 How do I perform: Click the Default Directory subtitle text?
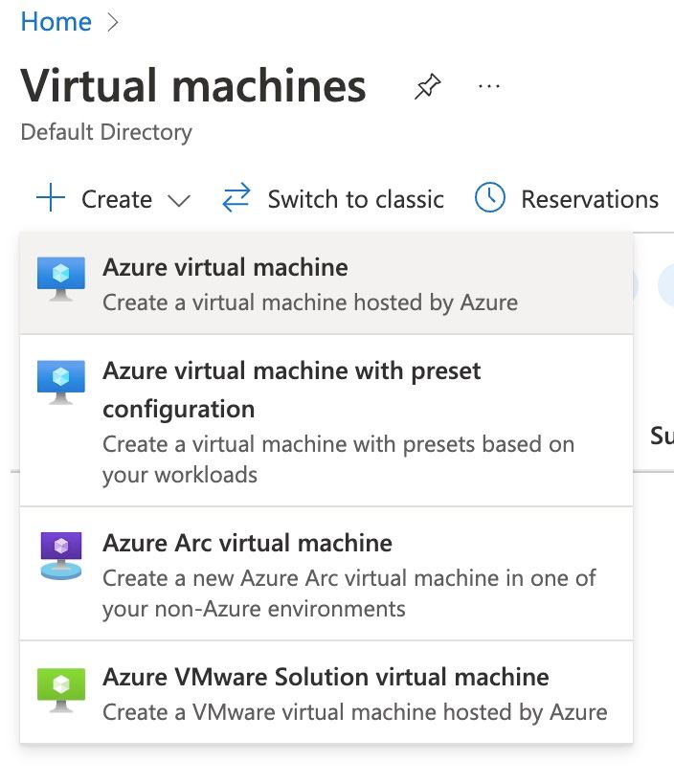(x=104, y=132)
